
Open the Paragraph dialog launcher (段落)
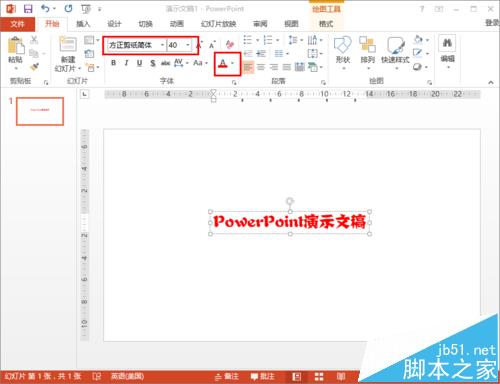(323, 82)
